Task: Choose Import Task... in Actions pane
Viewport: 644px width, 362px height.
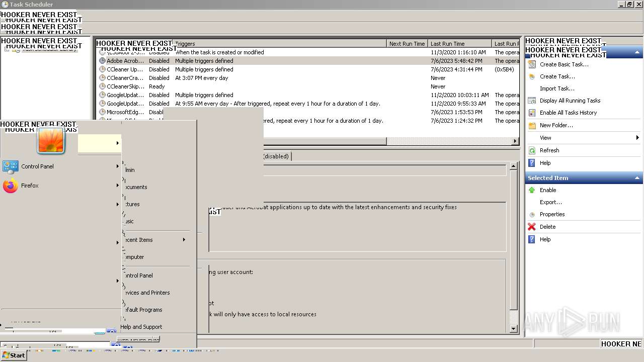Action: pos(557,88)
